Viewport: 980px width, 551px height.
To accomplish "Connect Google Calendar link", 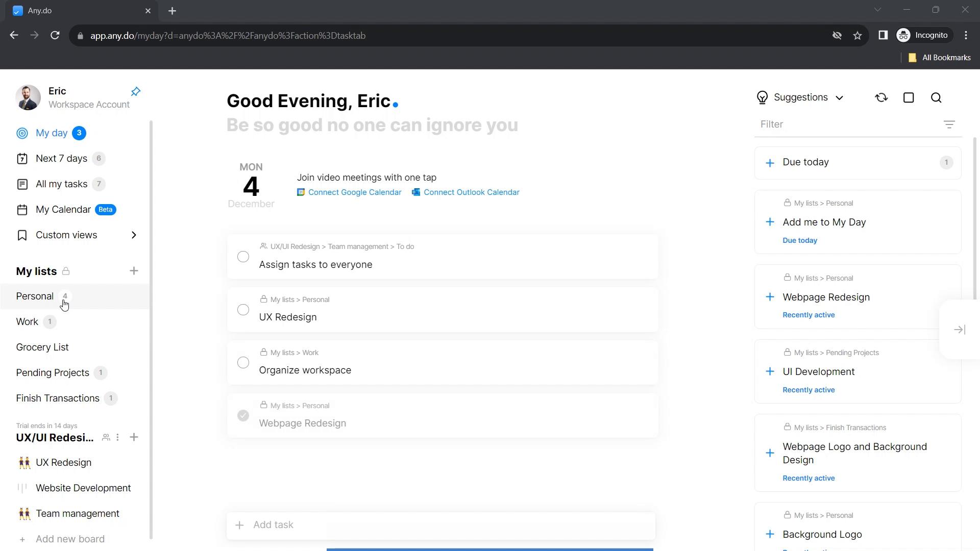I will [x=349, y=192].
